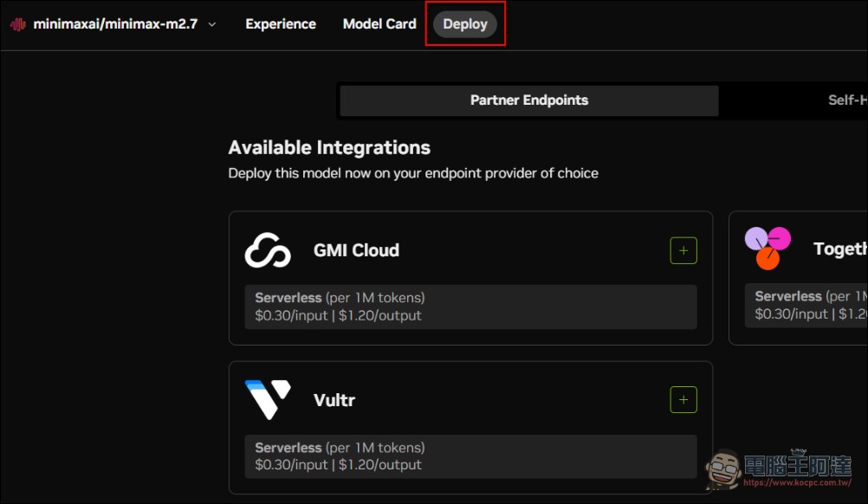Click Together Serverless pricing box
868x504 pixels.
(806, 306)
